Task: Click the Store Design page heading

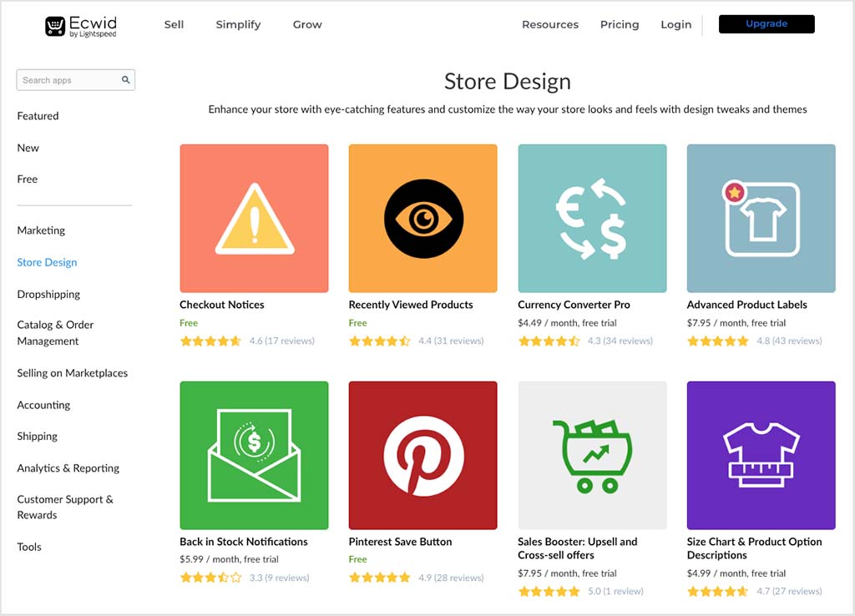Action: click(x=507, y=82)
